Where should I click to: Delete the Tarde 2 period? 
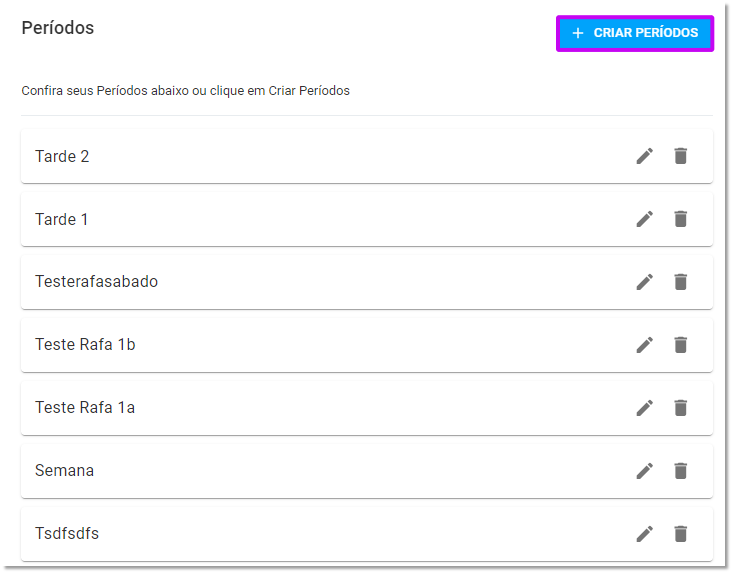pos(681,156)
